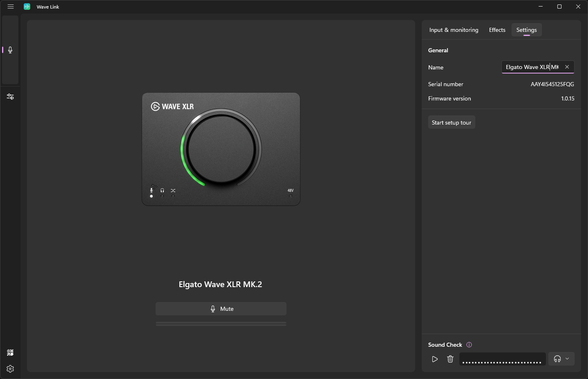Open the app settings gear icon
Image resolution: width=588 pixels, height=379 pixels.
click(10, 369)
